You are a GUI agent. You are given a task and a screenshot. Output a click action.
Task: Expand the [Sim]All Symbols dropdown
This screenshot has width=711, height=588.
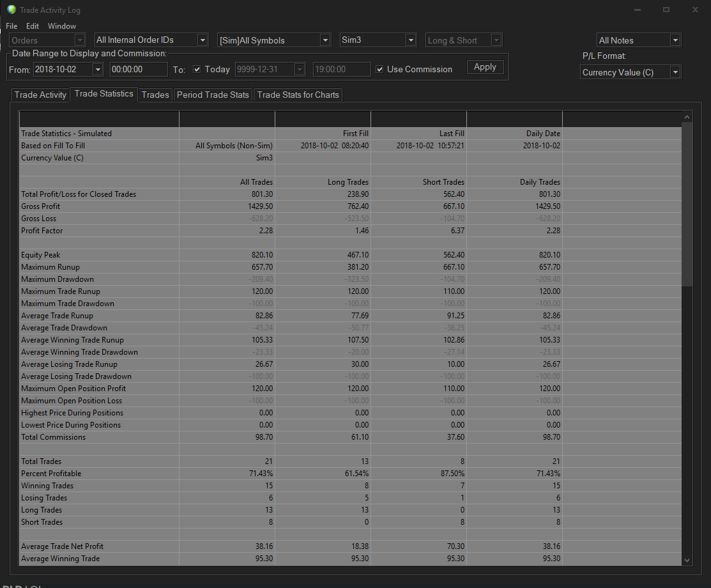tap(325, 40)
